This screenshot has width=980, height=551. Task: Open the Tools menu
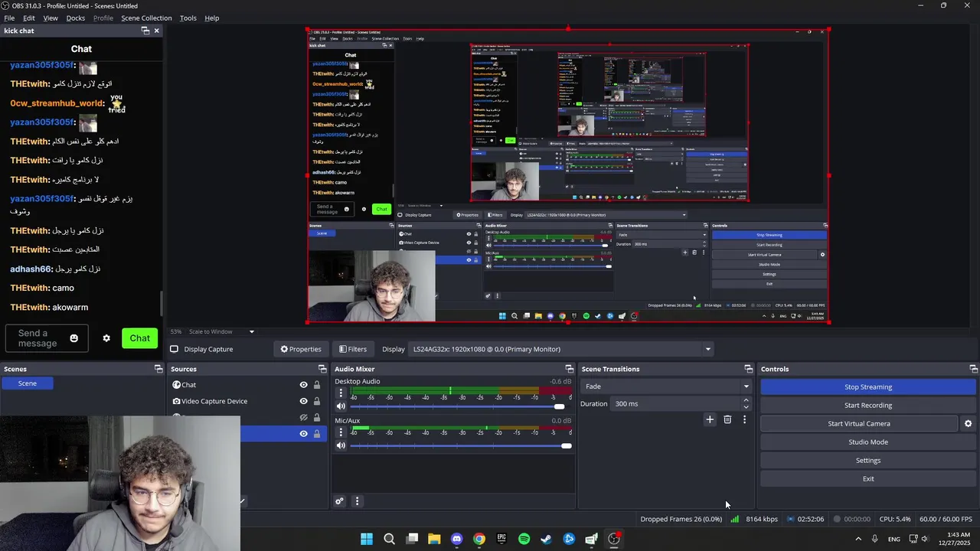[x=188, y=18]
